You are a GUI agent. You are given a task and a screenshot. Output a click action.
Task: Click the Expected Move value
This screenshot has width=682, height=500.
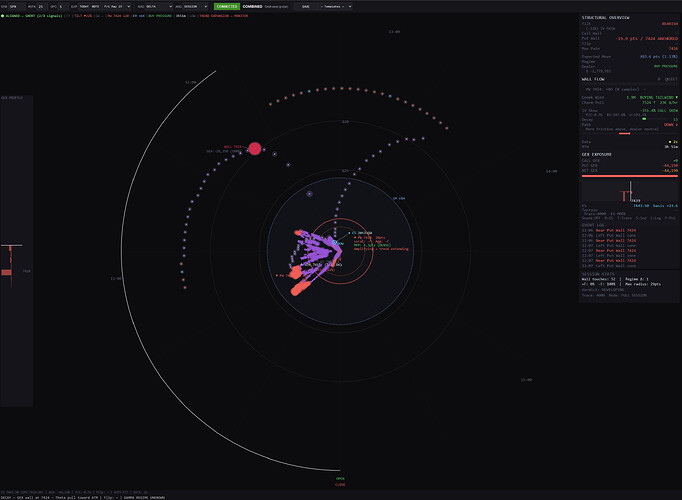point(659,57)
